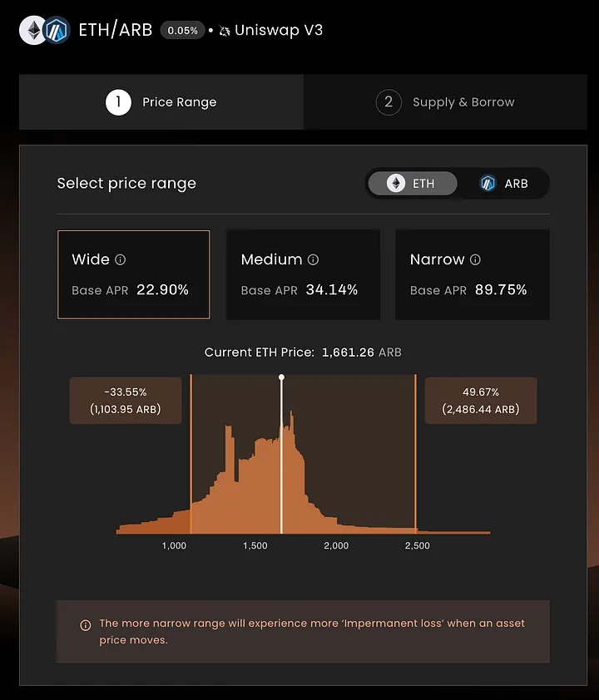Click the 1,000 axis label
This screenshot has height=700, width=599.
[x=174, y=545]
